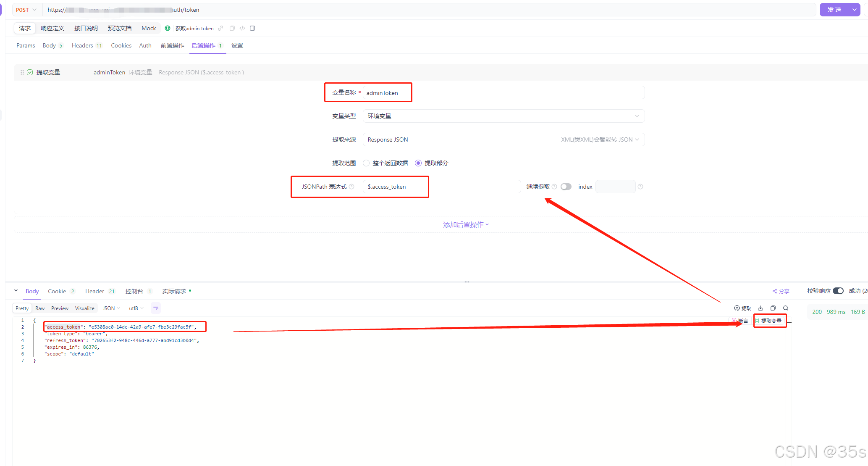The image size is (868, 466).
Task: Click the search icon in response toolbar
Action: pyautogui.click(x=786, y=308)
